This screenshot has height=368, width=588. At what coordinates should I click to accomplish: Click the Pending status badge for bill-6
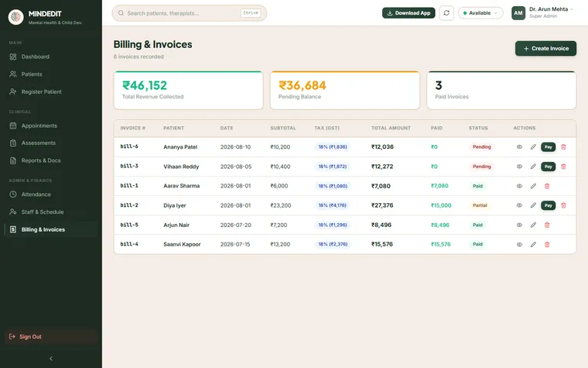click(x=481, y=147)
